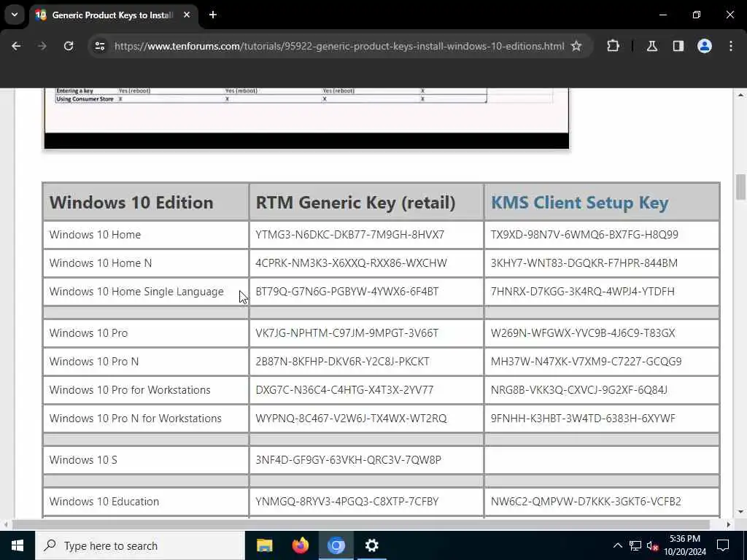Select KMS key 3KHY7-WNT83-DGQKR-F7HPR-844BM

pos(584,262)
